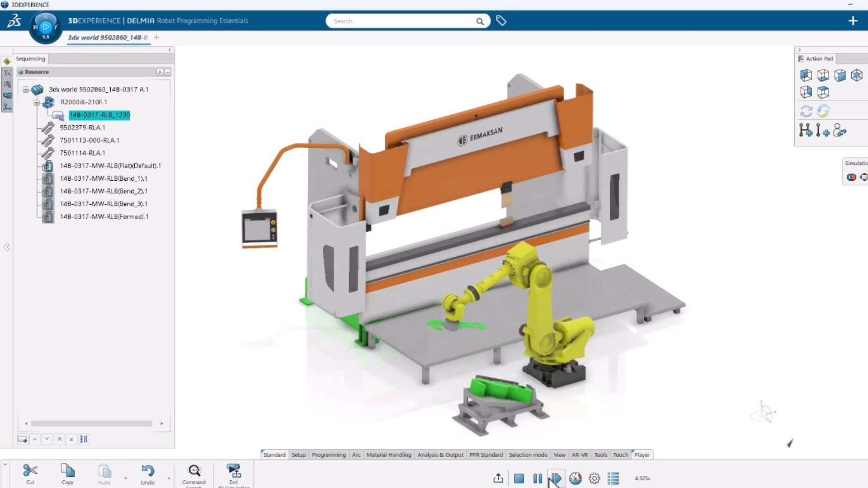
Task: Click the export share icon in player bar
Action: (x=498, y=478)
